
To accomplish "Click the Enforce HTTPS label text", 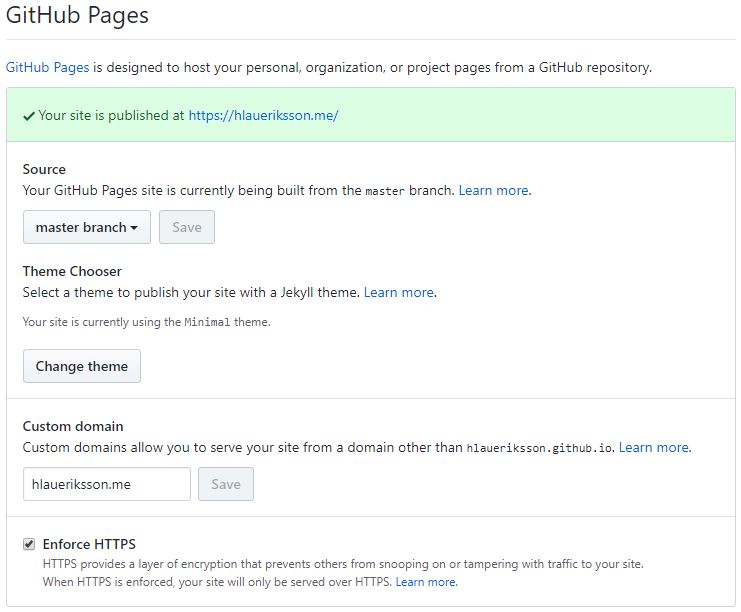I will pos(89,544).
